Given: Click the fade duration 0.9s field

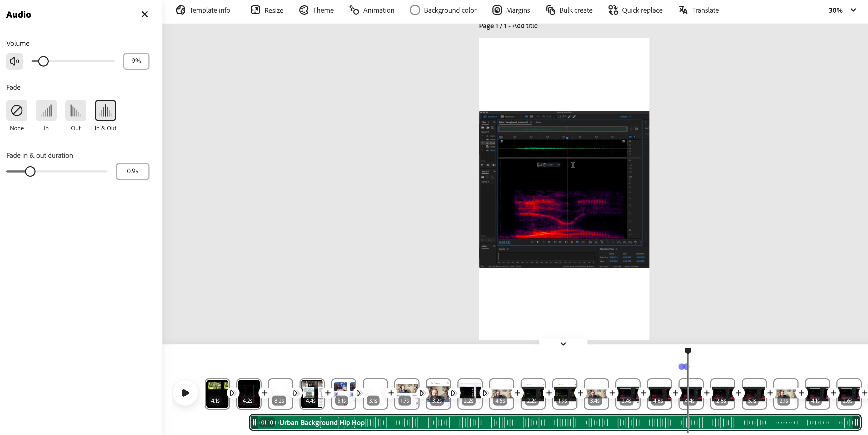Looking at the screenshot, I should click(132, 171).
